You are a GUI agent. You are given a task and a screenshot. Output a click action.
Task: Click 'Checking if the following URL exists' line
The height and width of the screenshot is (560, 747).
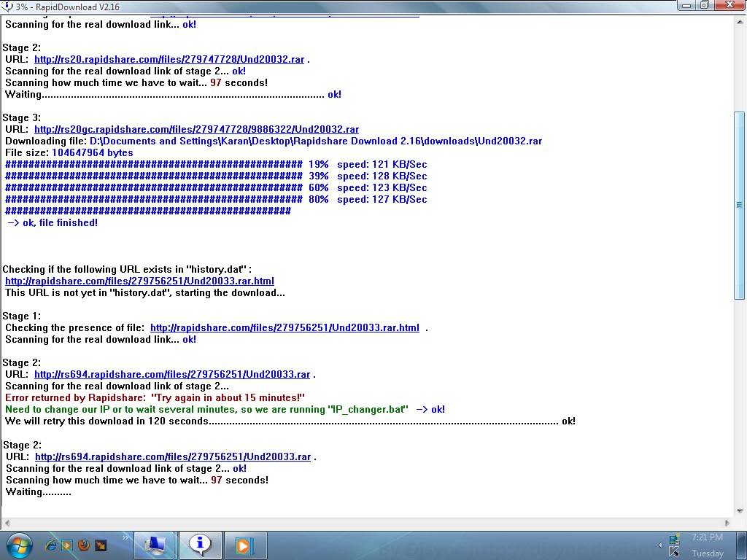click(x=127, y=270)
